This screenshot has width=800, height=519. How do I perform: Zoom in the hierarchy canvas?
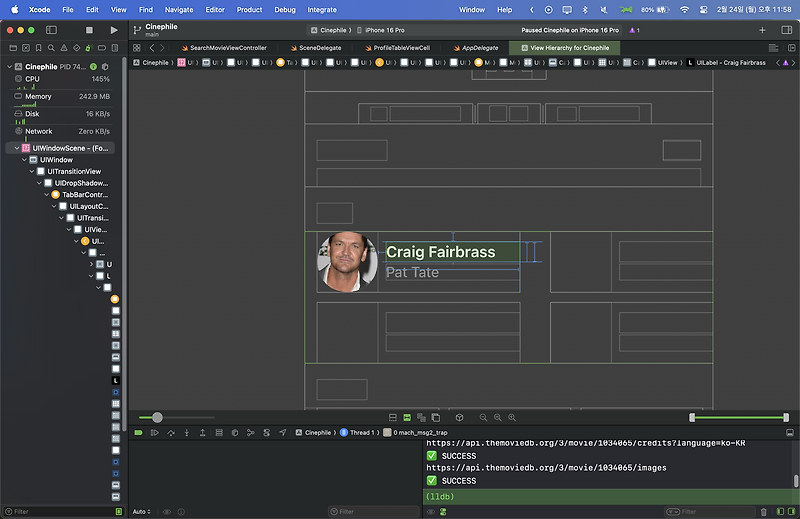(512, 417)
